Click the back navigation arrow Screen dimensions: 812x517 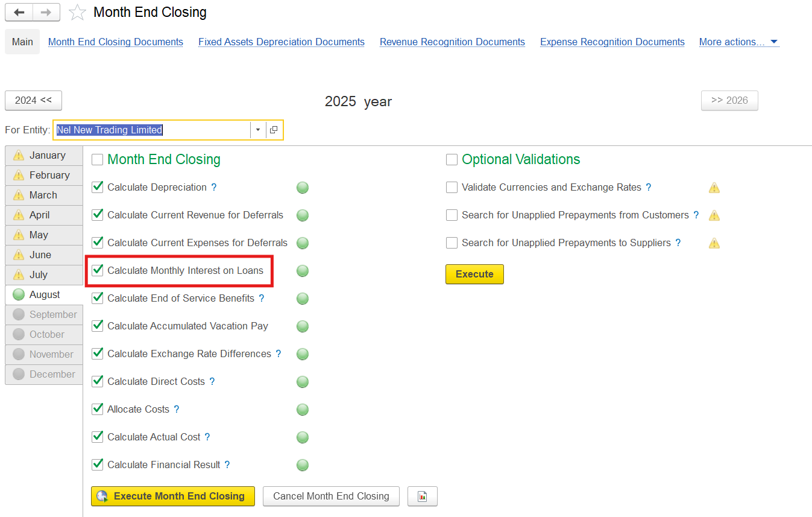pos(19,12)
